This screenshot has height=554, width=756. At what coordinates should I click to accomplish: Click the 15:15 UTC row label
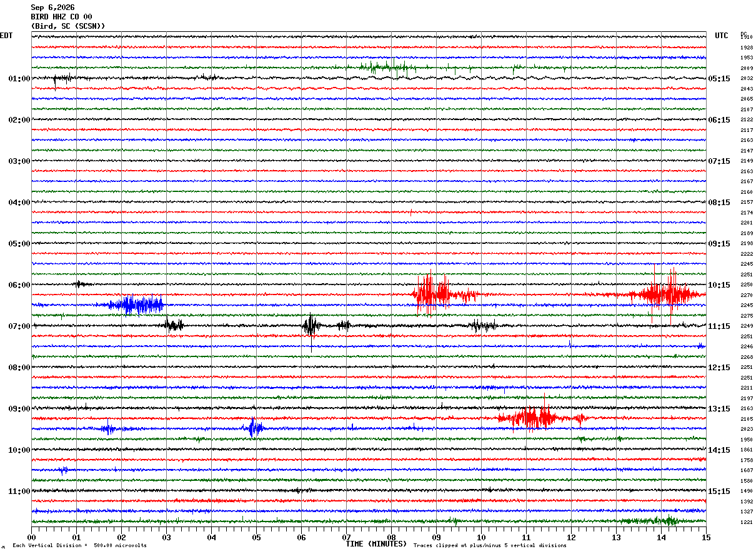[719, 491]
